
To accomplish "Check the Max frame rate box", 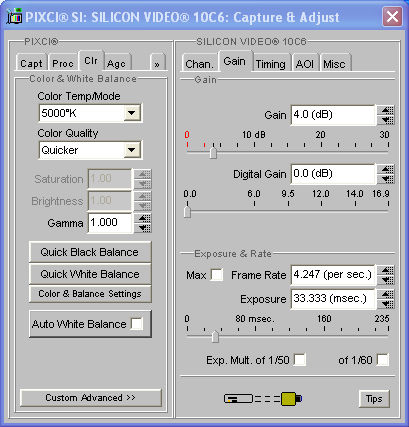I will (217, 275).
